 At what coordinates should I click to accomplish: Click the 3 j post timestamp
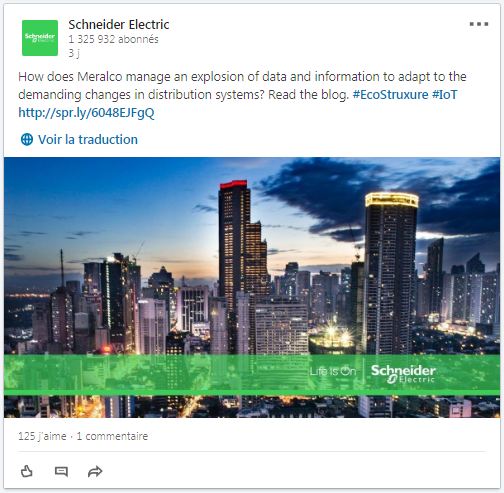[74, 53]
